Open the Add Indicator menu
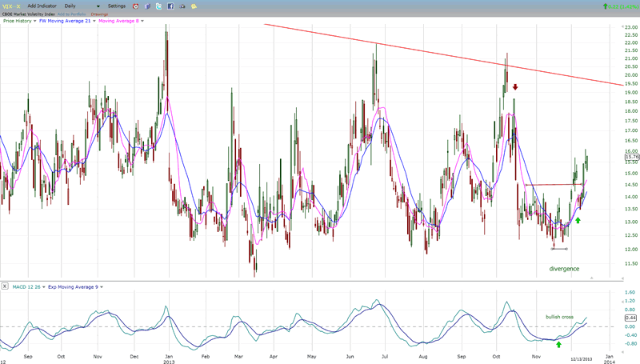 coord(42,6)
